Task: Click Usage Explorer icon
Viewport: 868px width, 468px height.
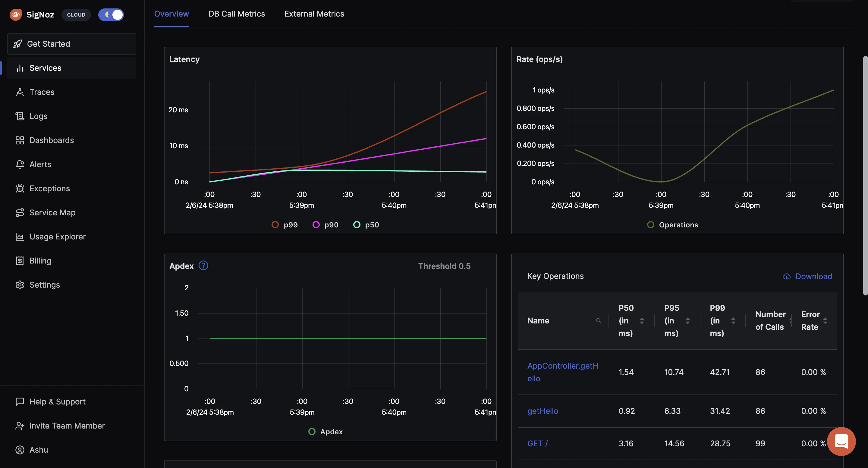Action: tap(16, 236)
